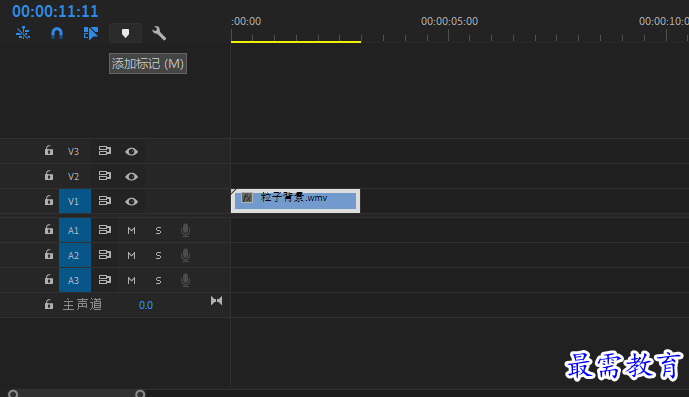Toggle lock on track A3
The image size is (689, 397).
49,279
